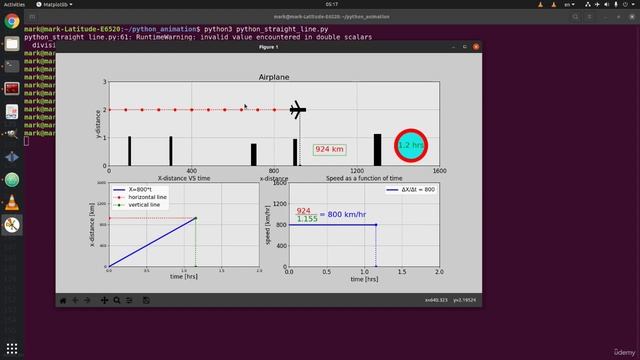
Task: Click Activities overview button
Action: pyautogui.click(x=14, y=4)
